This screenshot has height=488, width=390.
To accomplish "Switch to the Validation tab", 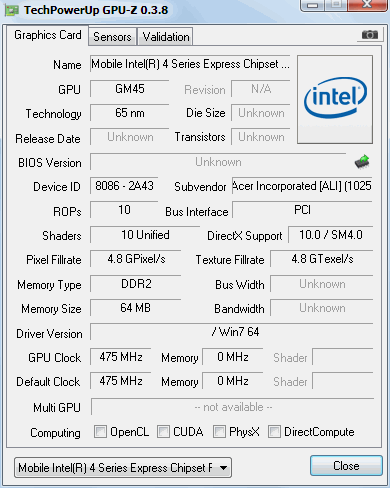I will click(166, 37).
